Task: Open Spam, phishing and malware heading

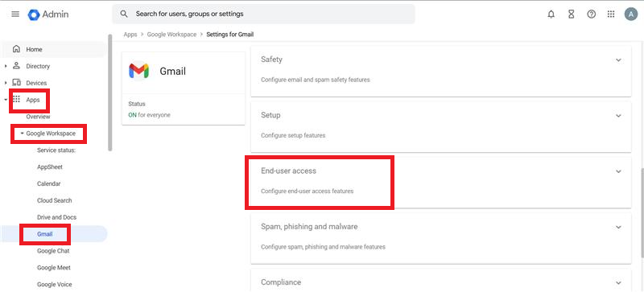Action: point(309,227)
